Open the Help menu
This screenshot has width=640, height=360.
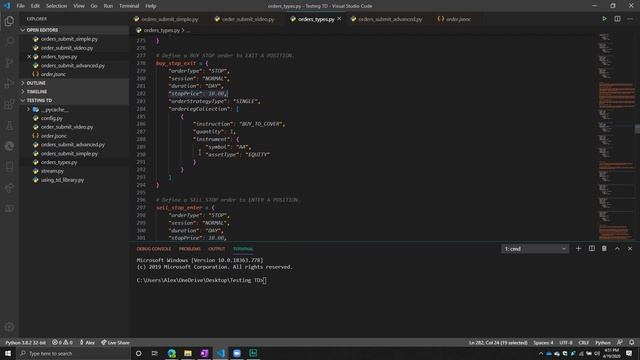(x=151, y=6)
